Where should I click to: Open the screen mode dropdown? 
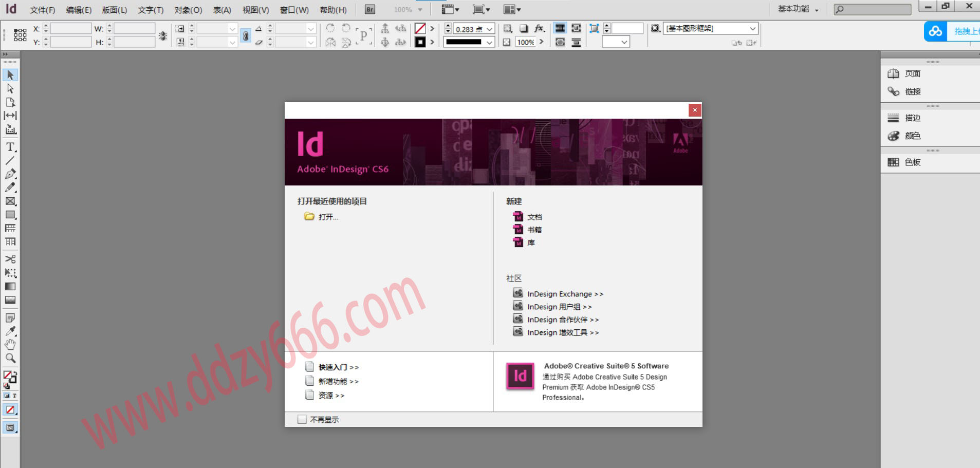coord(481,9)
